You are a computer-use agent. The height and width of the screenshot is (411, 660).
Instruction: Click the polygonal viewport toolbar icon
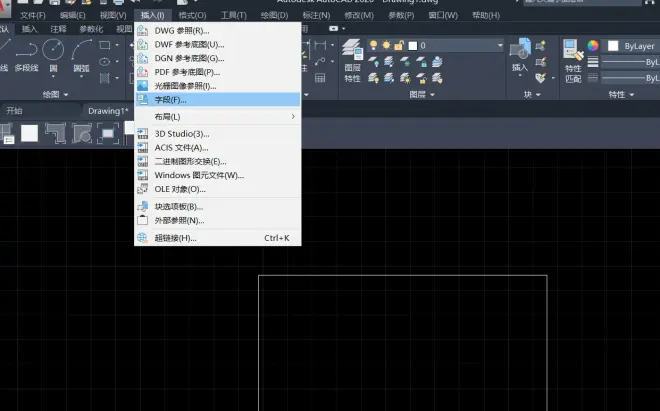[55, 133]
